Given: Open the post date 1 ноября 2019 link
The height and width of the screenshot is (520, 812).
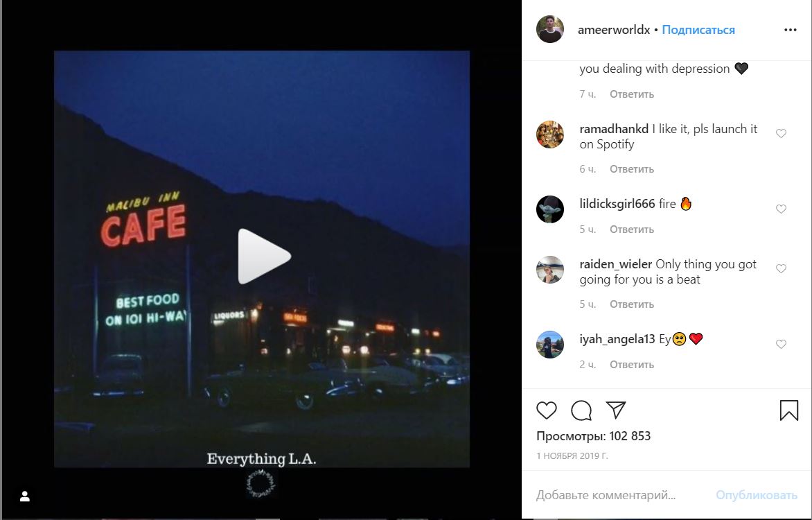Looking at the screenshot, I should click(572, 456).
